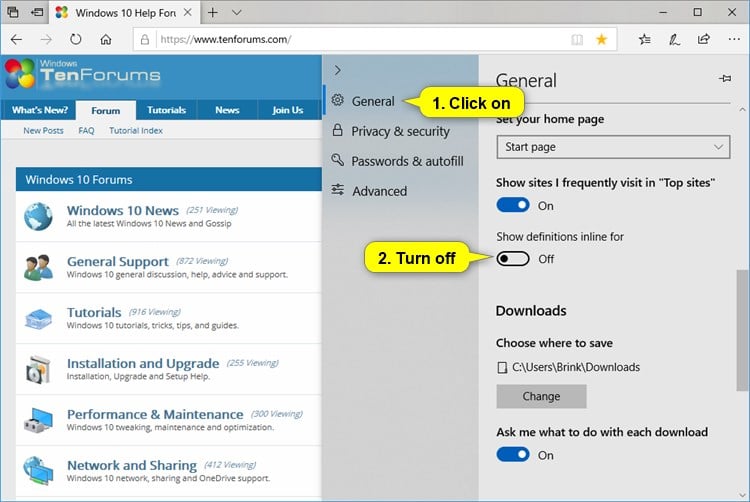The height and width of the screenshot is (502, 750).
Task: Pin the settings pane
Action: pos(725,78)
